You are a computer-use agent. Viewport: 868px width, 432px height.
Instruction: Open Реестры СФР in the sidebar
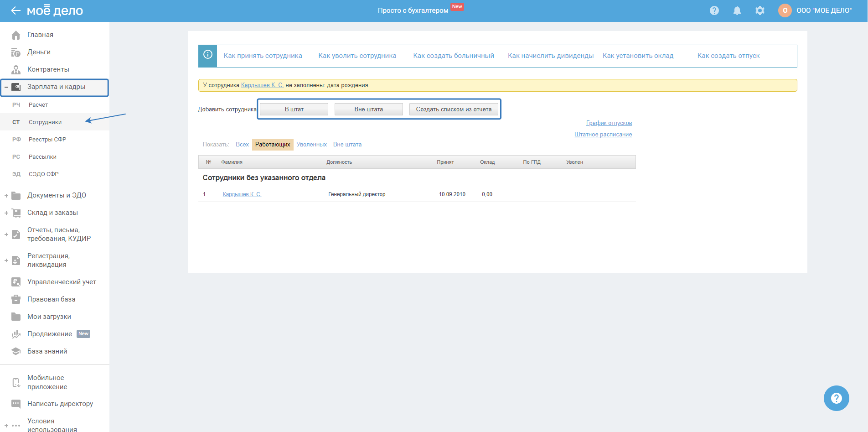coord(47,140)
